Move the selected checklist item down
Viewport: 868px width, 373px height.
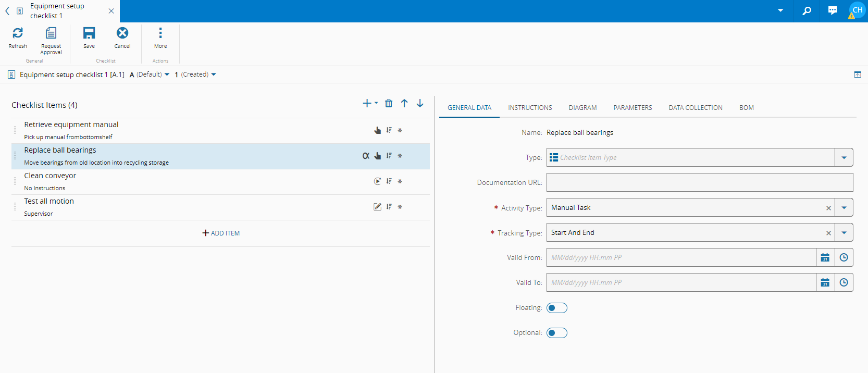coord(420,103)
